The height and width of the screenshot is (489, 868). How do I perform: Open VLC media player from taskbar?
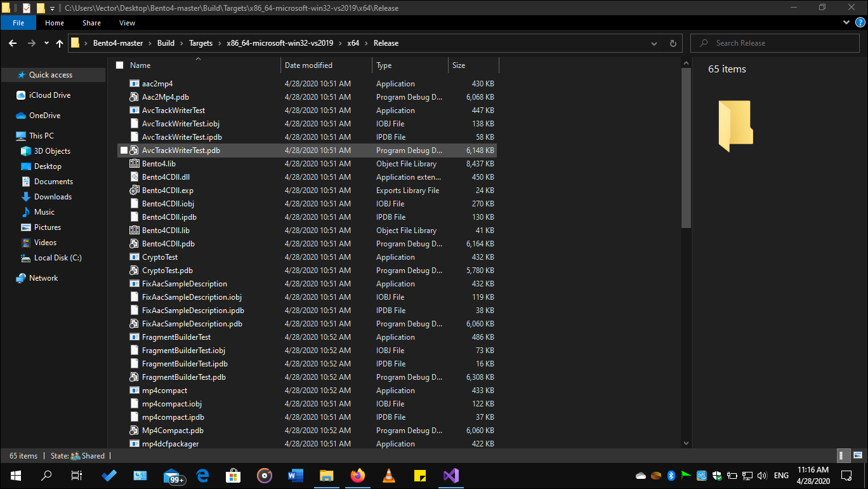(x=389, y=475)
